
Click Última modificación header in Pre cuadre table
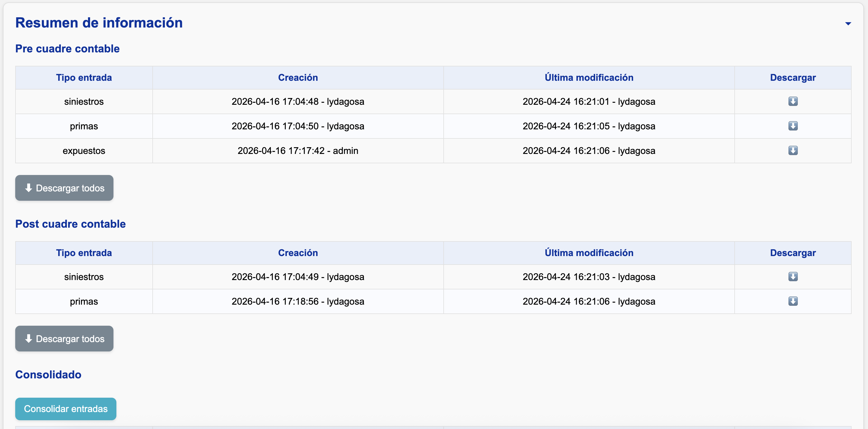589,78
